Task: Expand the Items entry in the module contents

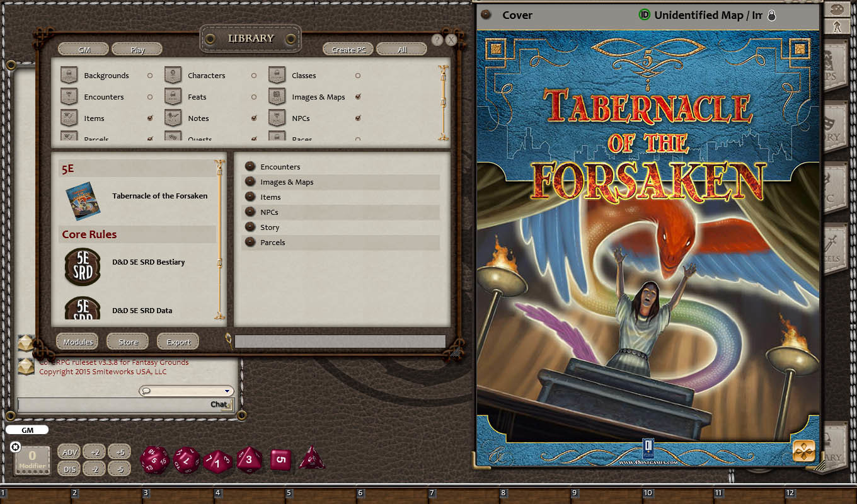Action: coord(251,197)
